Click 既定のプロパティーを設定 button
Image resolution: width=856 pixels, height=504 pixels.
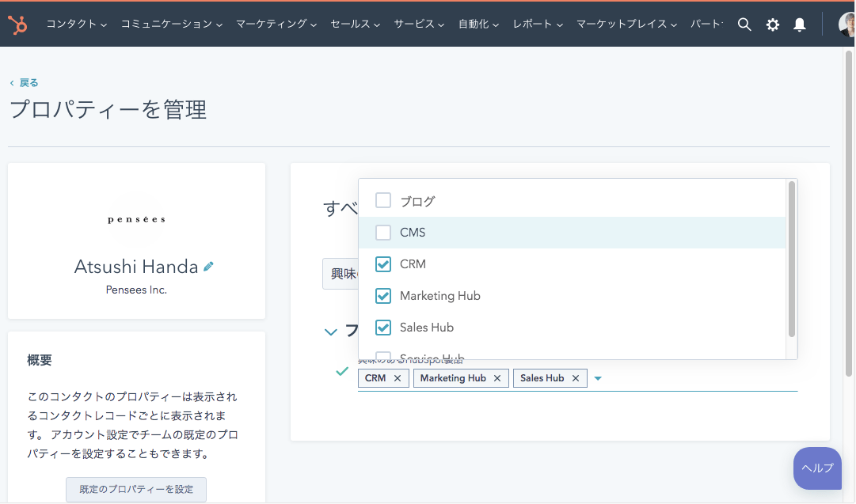136,489
